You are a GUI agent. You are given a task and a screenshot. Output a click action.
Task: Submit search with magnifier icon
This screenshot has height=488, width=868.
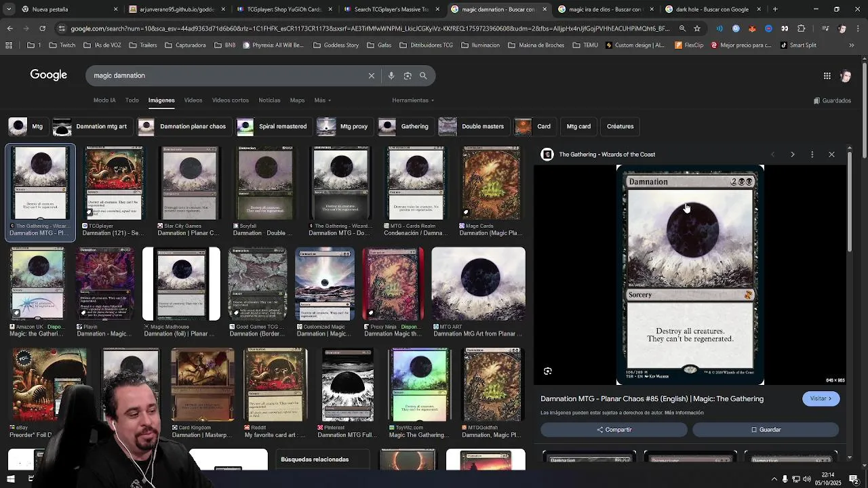(423, 76)
